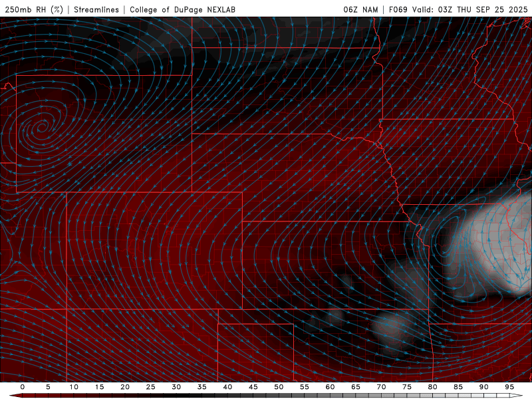This screenshot has height=399, width=532.
Task: Click the colorbar label "0"
Action: tap(23, 387)
